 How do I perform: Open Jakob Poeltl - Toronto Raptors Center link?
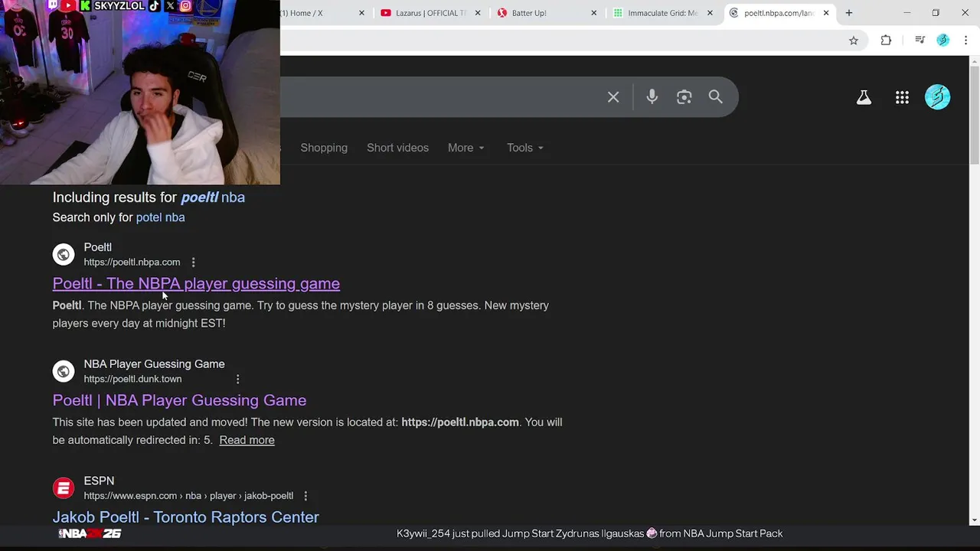click(185, 517)
